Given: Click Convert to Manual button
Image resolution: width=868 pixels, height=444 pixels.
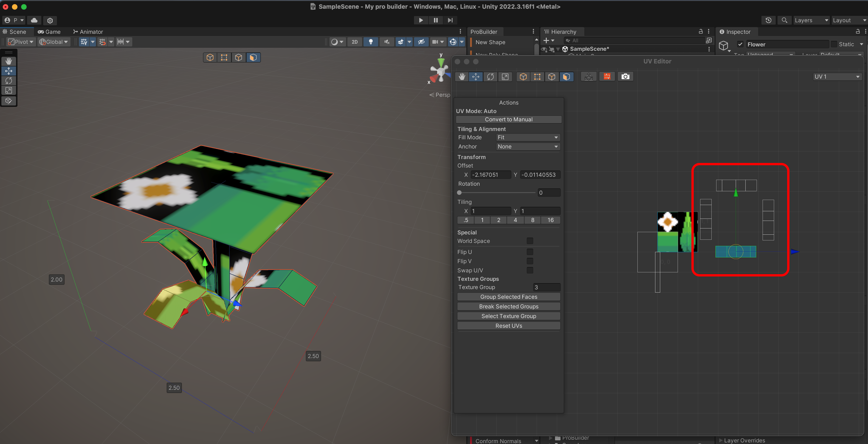Looking at the screenshot, I should pyautogui.click(x=508, y=119).
